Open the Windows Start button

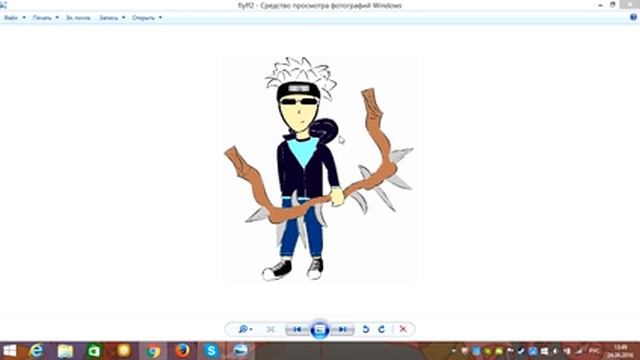tap(9, 351)
